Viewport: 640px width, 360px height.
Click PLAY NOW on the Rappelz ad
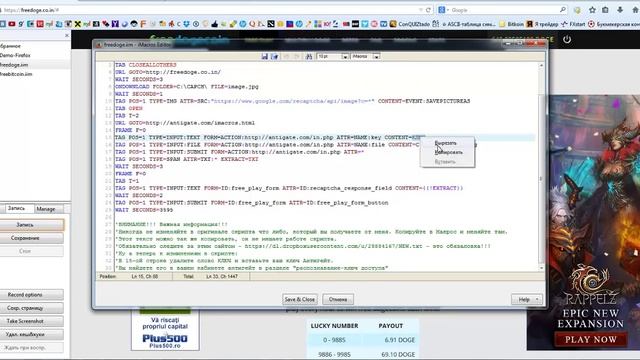(591, 339)
